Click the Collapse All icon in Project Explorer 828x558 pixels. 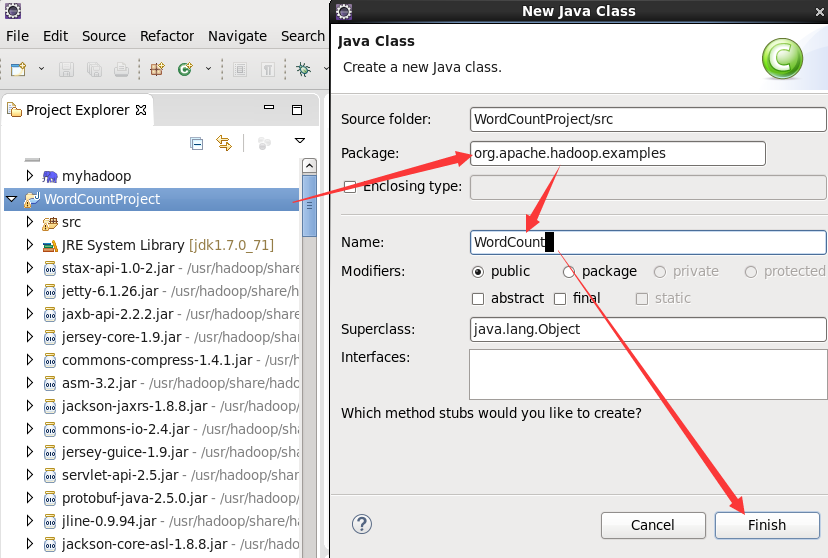point(196,143)
